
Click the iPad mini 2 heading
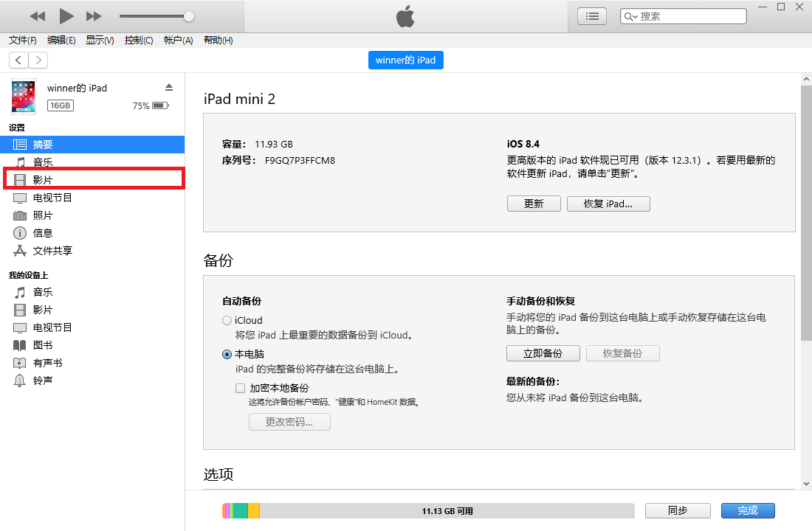(239, 99)
